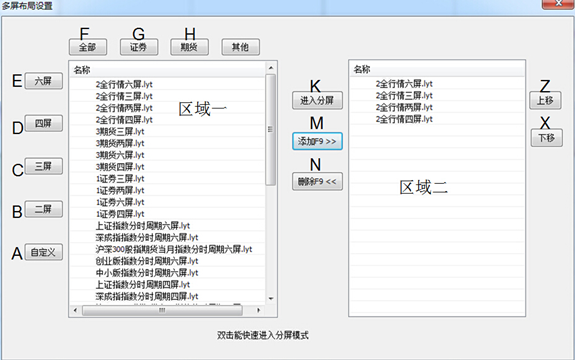Open the 自定义 custom layout option
Screen dimensions: 576x363
click(43, 252)
